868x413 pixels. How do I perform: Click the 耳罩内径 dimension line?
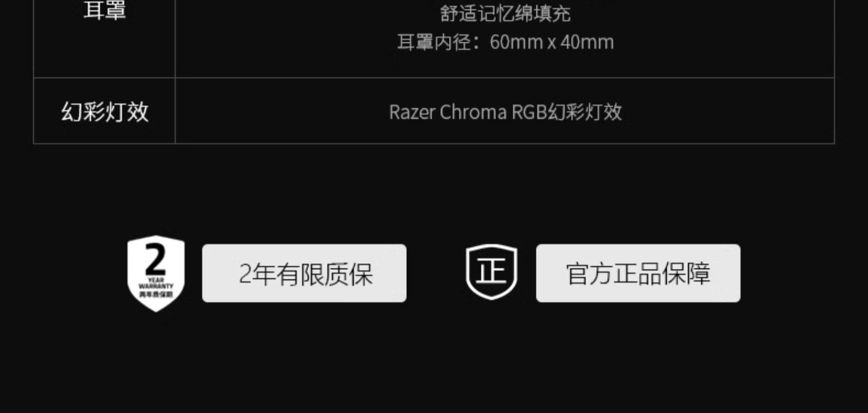[505, 42]
